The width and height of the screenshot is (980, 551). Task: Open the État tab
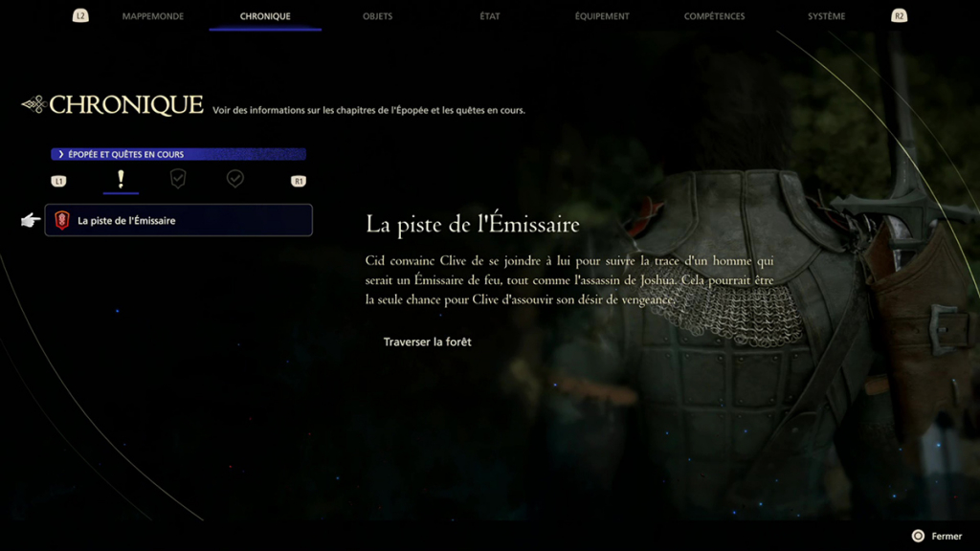[x=490, y=16]
